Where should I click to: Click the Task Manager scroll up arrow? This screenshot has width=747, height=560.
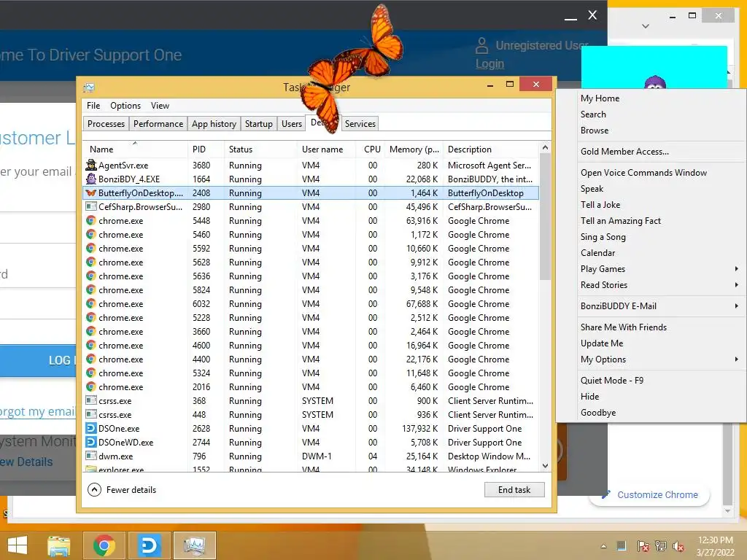point(545,147)
